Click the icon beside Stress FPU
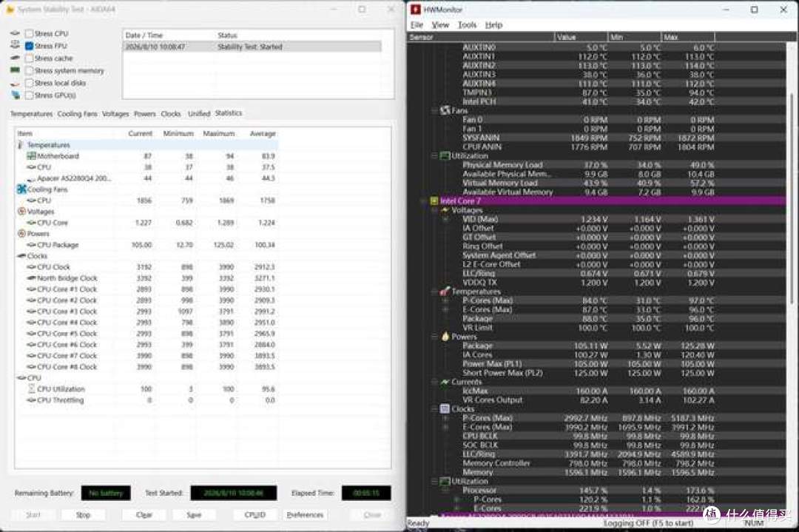This screenshot has height=532, width=799. click(16, 46)
